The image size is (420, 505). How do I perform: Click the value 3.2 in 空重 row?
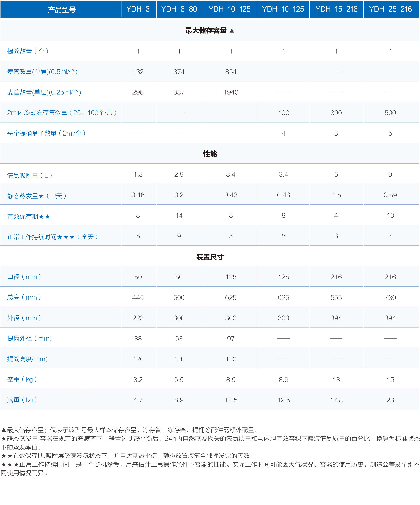tap(138, 380)
